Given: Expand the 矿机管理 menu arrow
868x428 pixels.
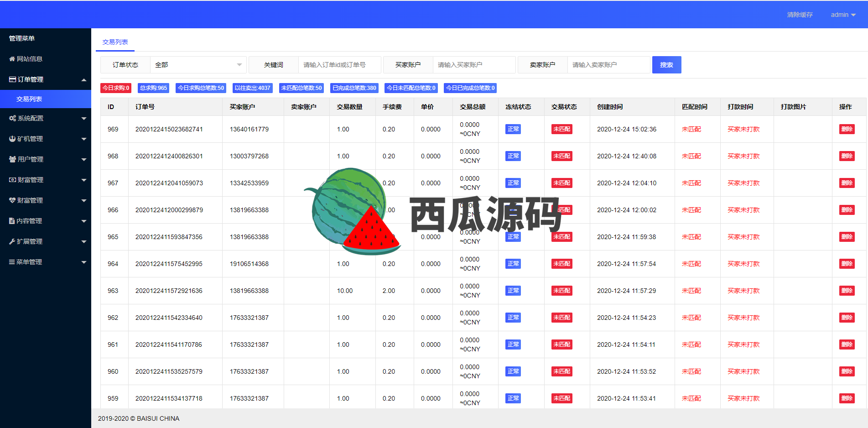Looking at the screenshot, I should [x=83, y=139].
